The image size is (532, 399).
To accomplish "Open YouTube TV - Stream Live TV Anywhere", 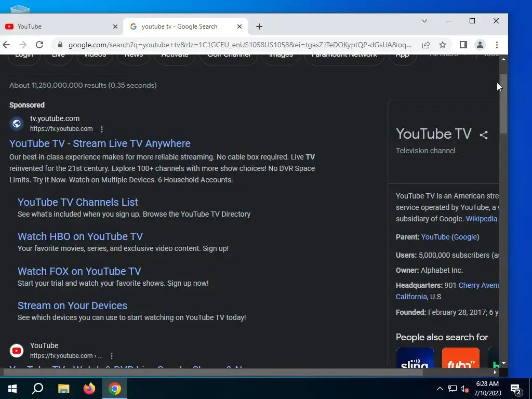I will [100, 143].
